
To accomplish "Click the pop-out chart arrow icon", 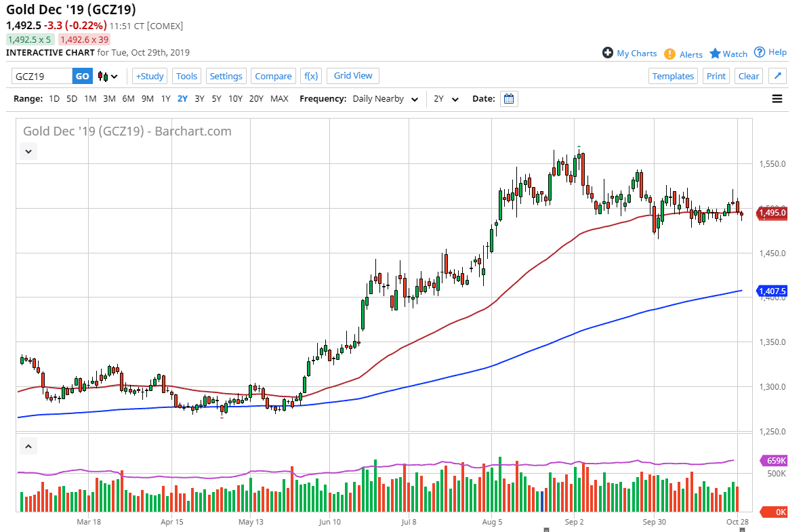I will 777,76.
